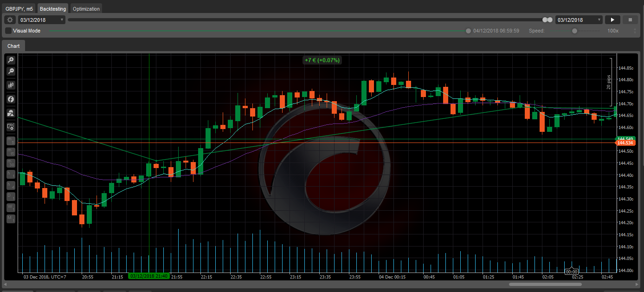This screenshot has width=644, height=292.
Task: Switch the chart to the M1 monthly timeframe
Action: coord(10,218)
